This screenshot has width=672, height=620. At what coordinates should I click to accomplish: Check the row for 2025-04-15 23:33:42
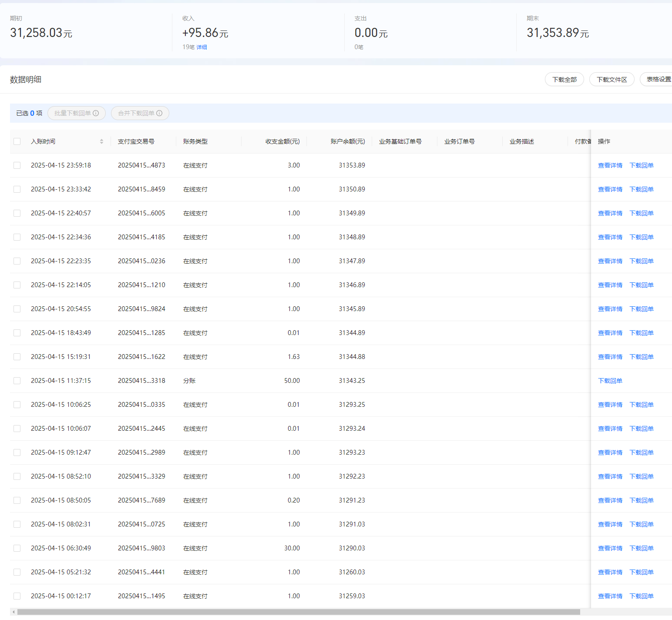coord(17,189)
